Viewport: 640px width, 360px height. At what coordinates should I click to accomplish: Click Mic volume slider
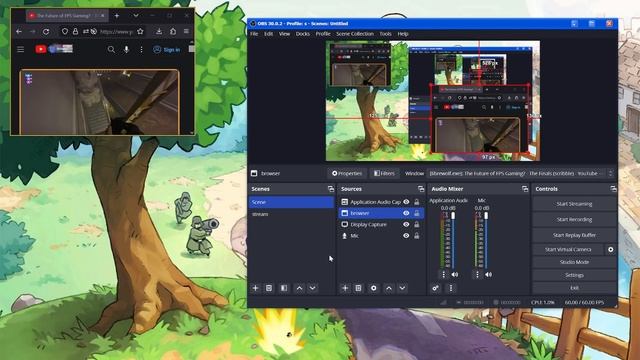486,241
